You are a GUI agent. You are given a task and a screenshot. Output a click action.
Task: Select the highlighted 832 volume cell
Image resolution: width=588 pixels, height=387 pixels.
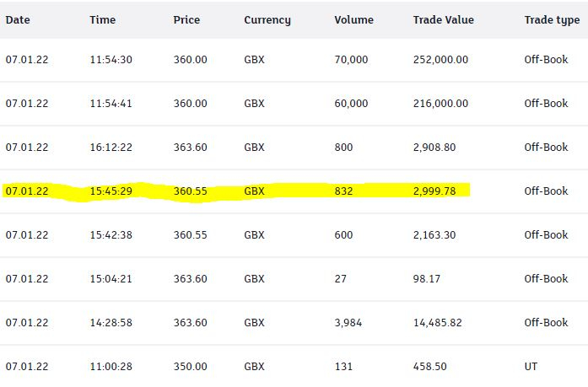(343, 191)
